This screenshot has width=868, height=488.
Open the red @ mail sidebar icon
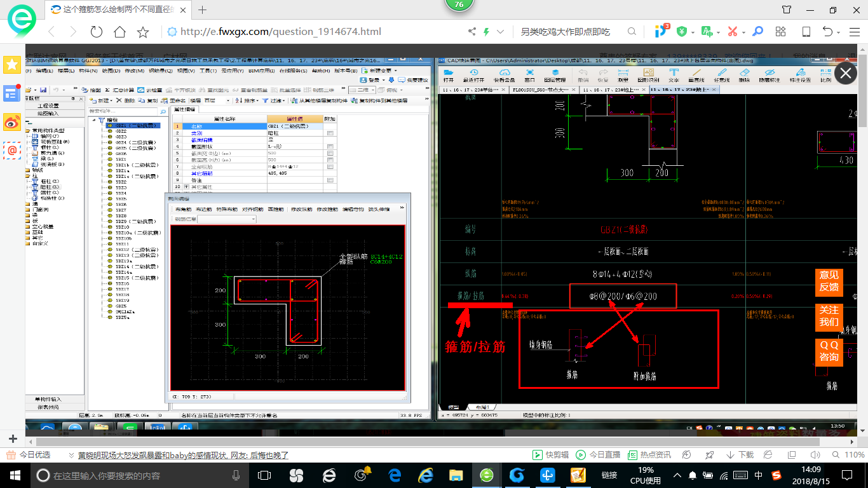tap(12, 150)
